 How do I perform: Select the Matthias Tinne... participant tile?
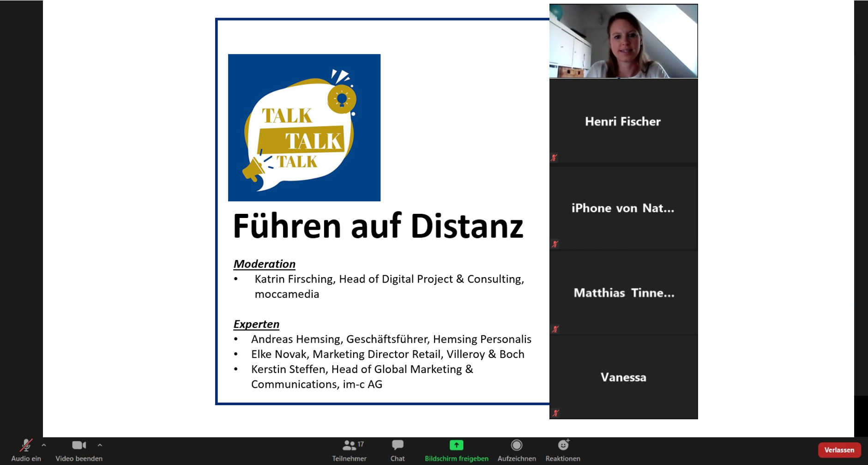(623, 293)
